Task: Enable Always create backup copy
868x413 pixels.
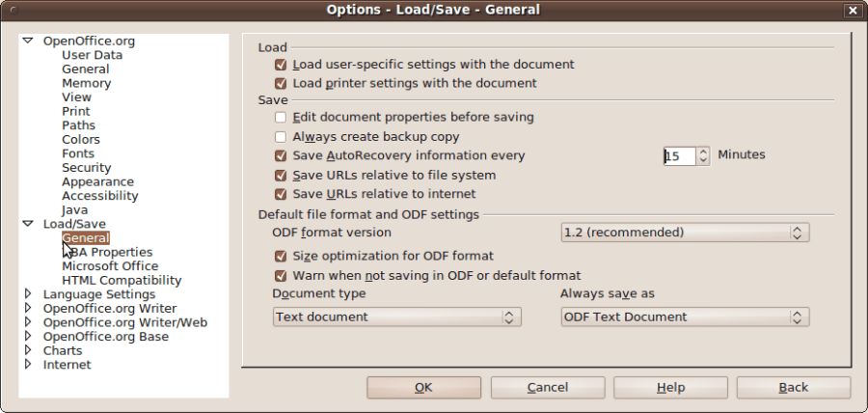Action: (x=281, y=137)
